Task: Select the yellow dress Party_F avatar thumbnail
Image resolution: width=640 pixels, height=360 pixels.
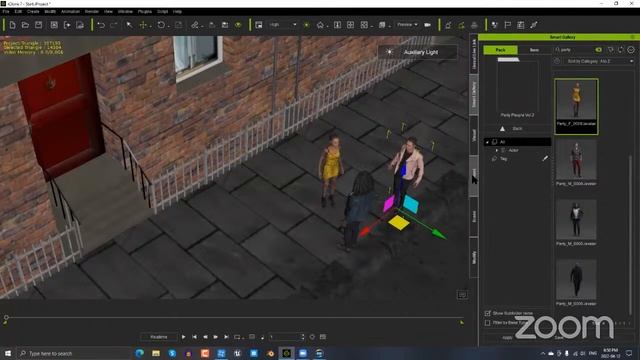Action: (576, 107)
